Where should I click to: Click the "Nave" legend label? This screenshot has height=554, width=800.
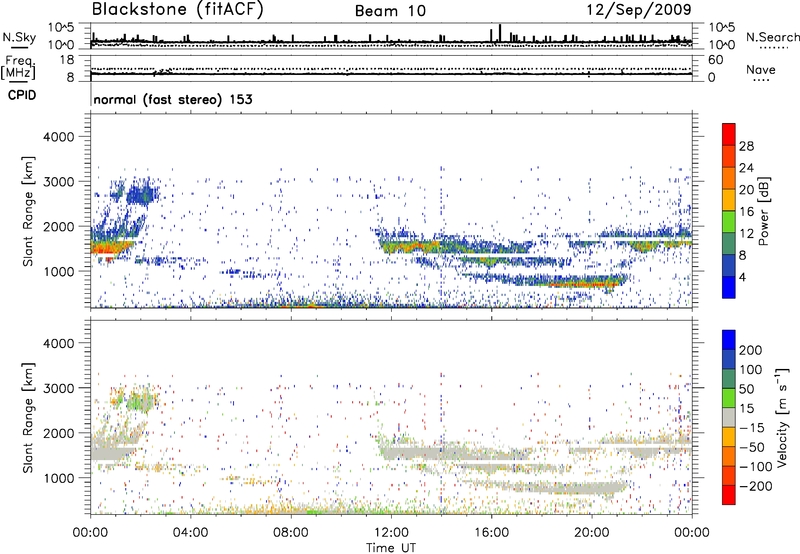point(761,70)
